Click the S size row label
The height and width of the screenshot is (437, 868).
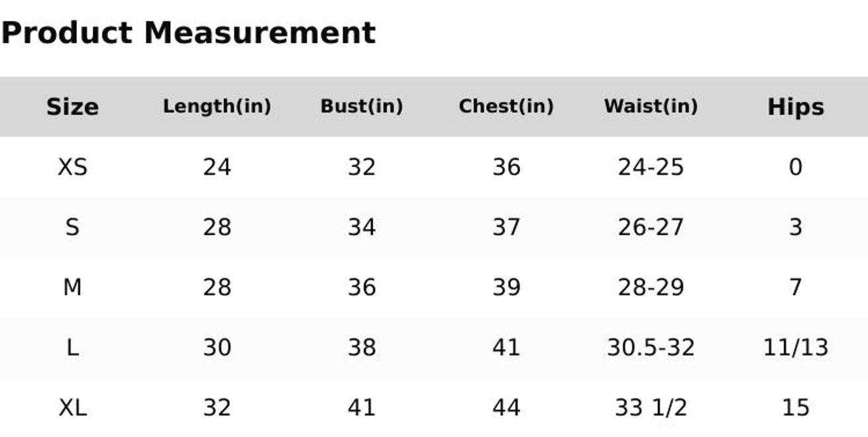pos(72,227)
